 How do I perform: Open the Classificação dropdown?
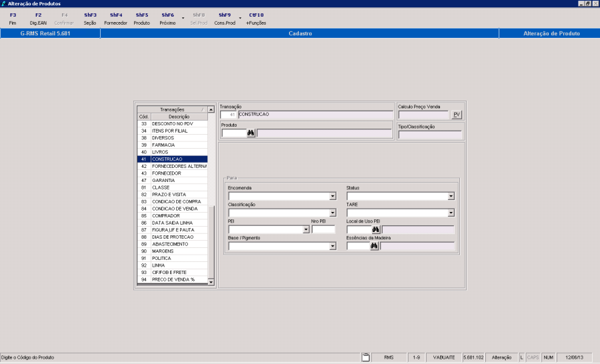(x=333, y=213)
